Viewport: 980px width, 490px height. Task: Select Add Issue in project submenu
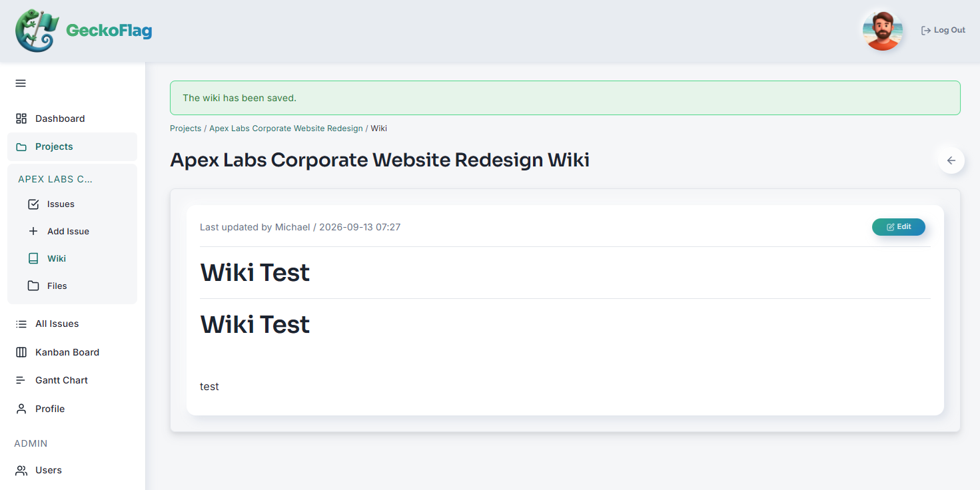pos(72,231)
